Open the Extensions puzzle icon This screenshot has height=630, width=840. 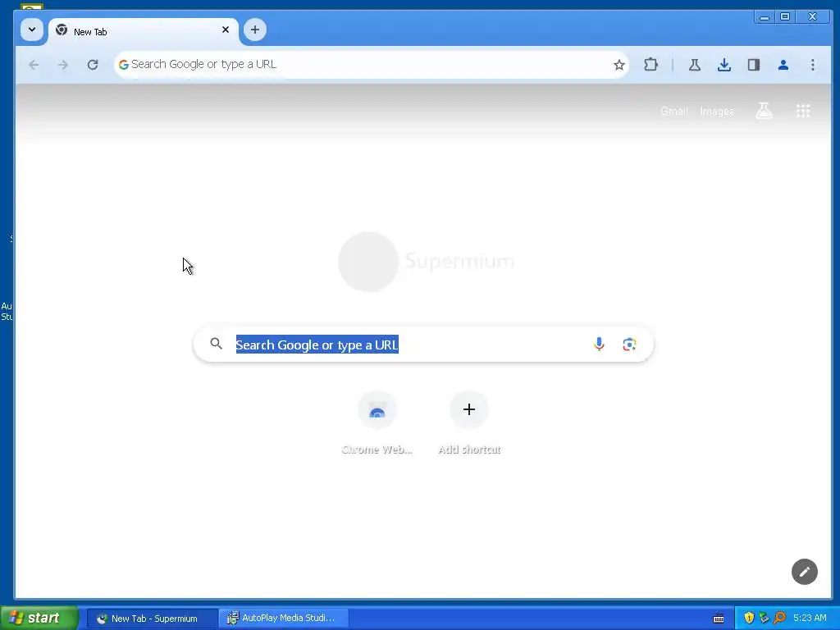651,65
